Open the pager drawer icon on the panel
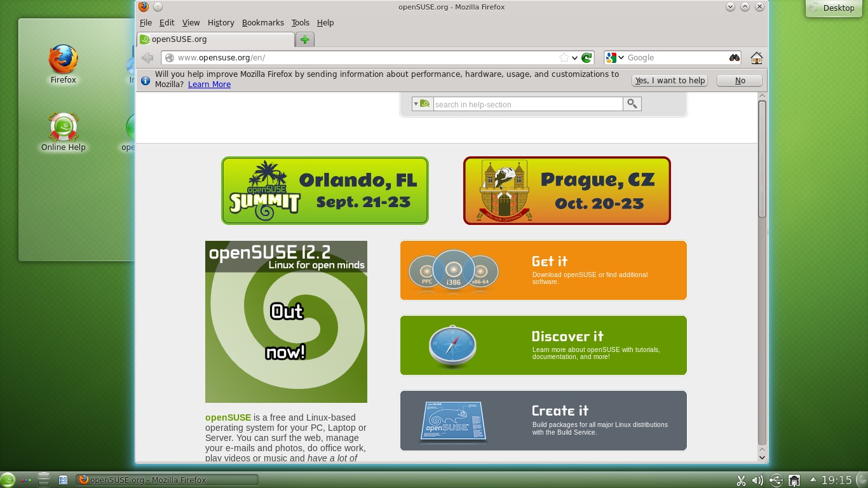Viewport: 868px width, 488px height. pyautogui.click(x=44, y=480)
